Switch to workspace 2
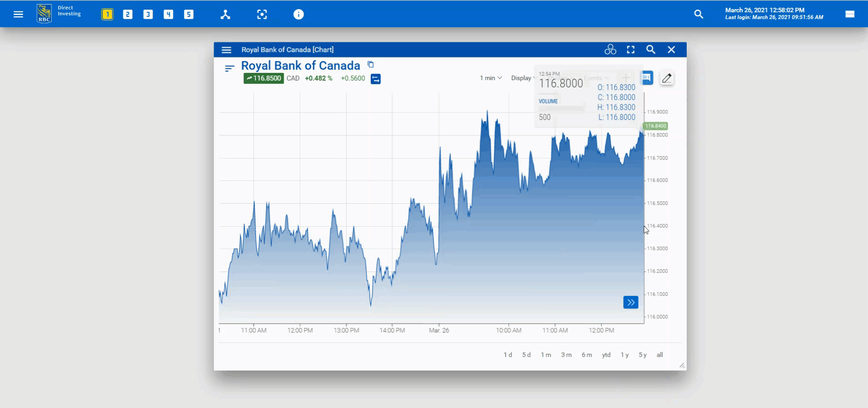Screen dimensions: 868x408 [x=128, y=15]
